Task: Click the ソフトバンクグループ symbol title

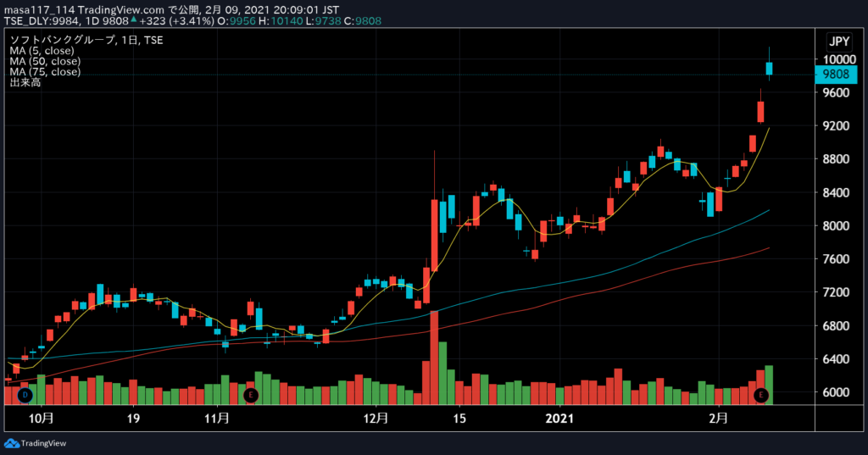Action: (x=63, y=40)
